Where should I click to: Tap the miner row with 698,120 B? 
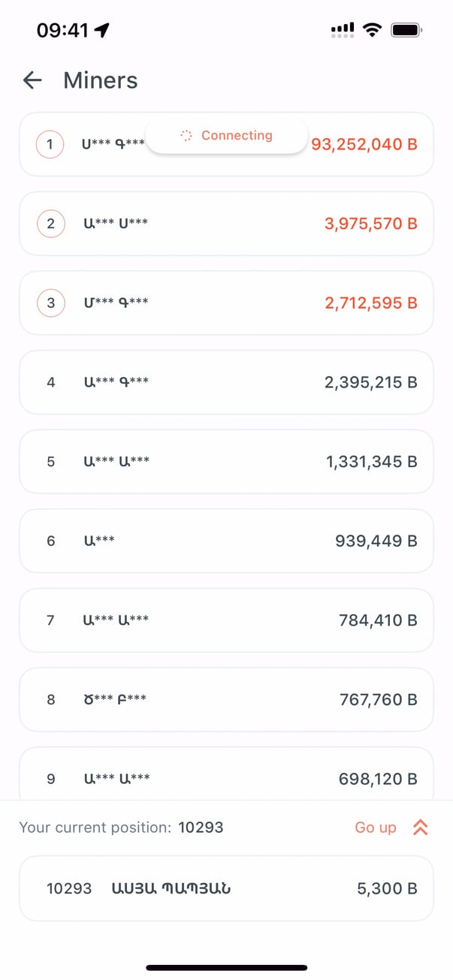point(226,776)
